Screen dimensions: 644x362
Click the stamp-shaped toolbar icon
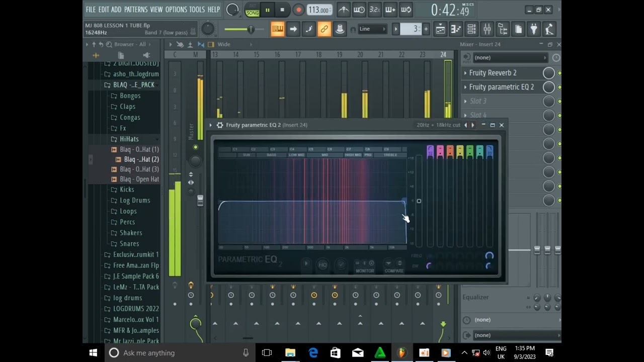pos(340,29)
